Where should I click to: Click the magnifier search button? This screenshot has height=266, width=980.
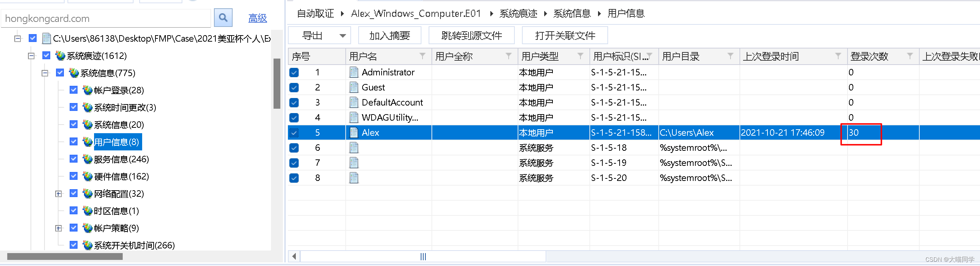223,18
